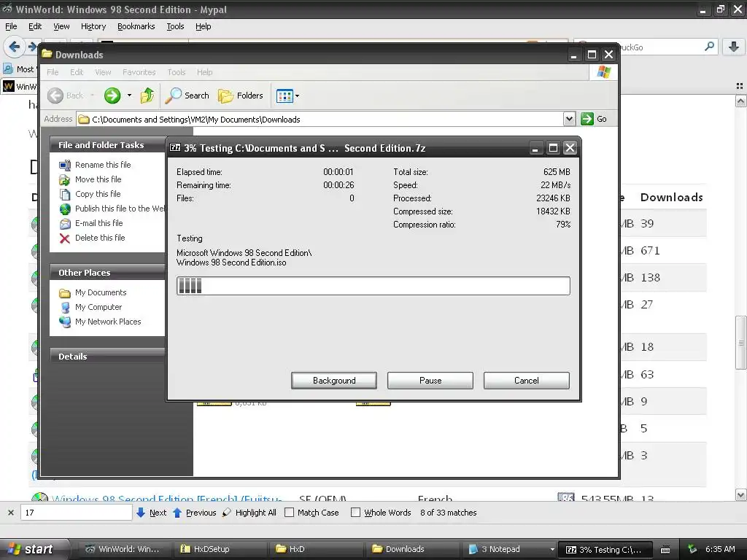747x560 pixels.
Task: Click the find bar text field
Action: click(x=76, y=513)
